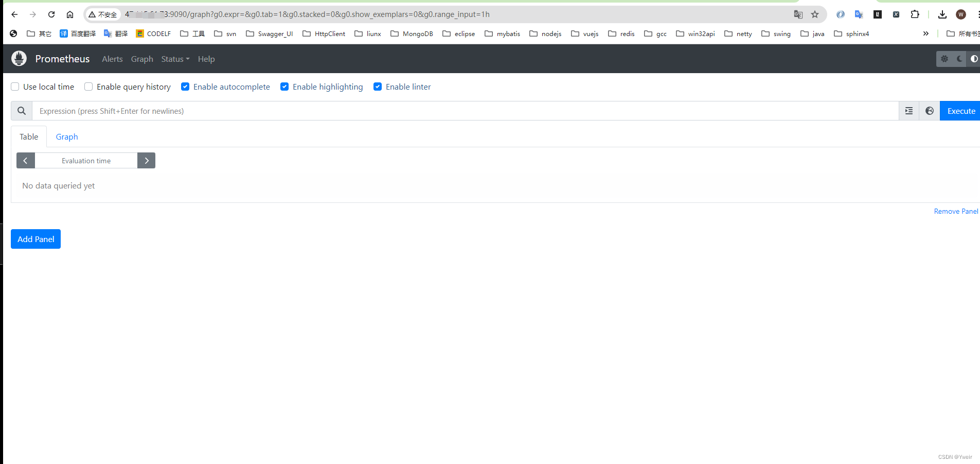Switch to the Graph panel tab
Screen dimensions: 980x464
(67, 136)
